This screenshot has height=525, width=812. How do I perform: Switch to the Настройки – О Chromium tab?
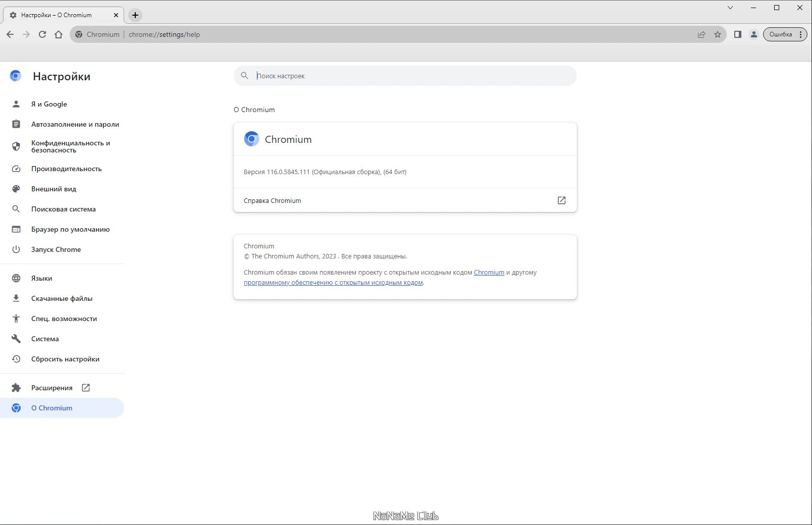[x=61, y=15]
